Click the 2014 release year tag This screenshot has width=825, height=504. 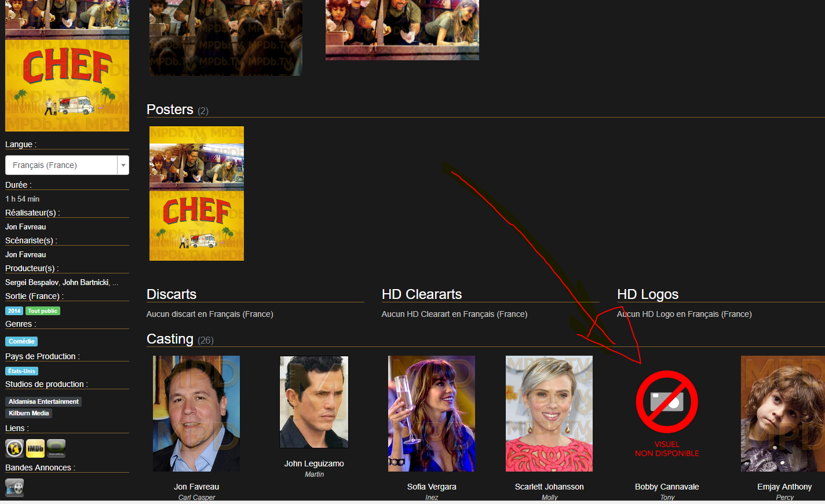14,311
